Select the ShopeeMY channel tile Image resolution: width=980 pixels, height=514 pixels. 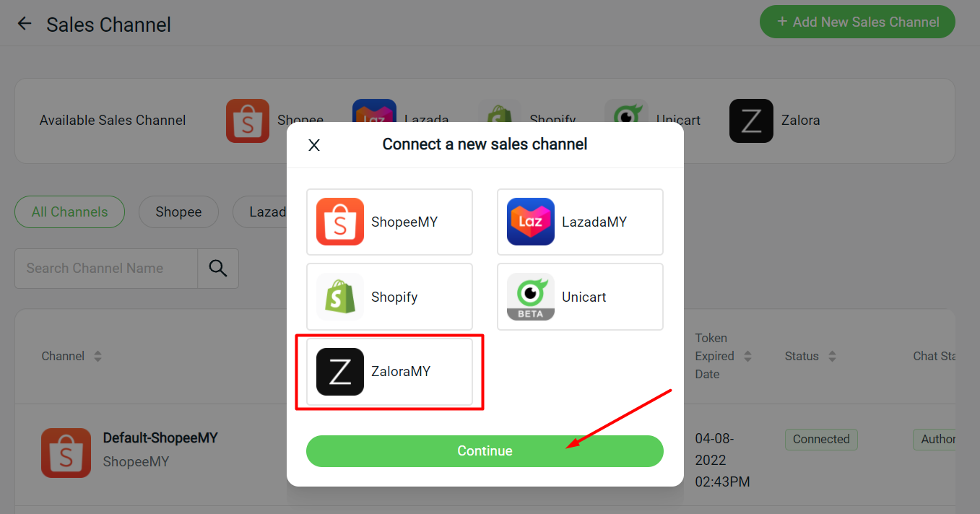click(x=389, y=222)
